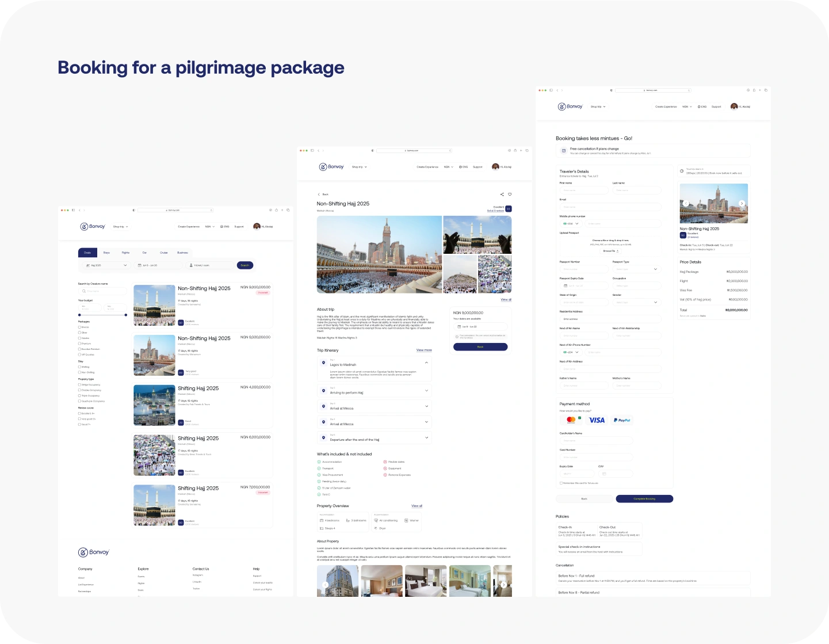Toggle browser sidebar in package details window
Screen dimensions: 829x644
pyautogui.click(x=312, y=151)
